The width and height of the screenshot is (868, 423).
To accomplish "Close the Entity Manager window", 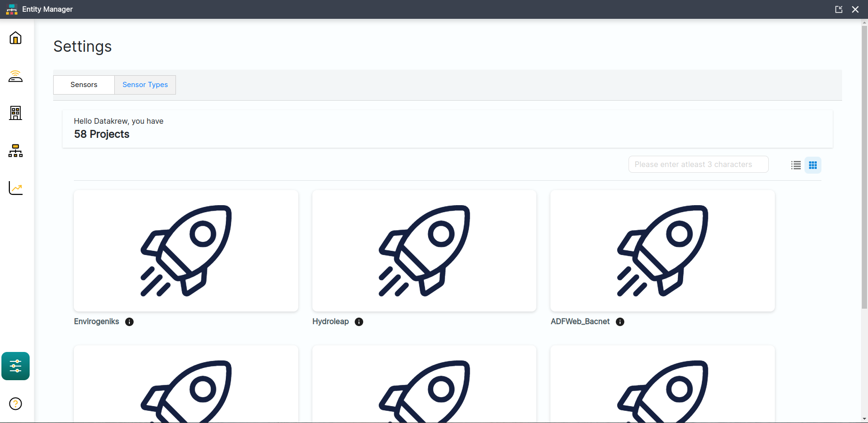I will (855, 9).
